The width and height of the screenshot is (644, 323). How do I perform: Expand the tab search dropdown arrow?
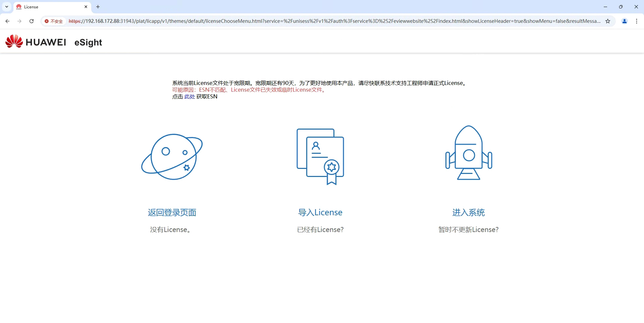coord(7,7)
